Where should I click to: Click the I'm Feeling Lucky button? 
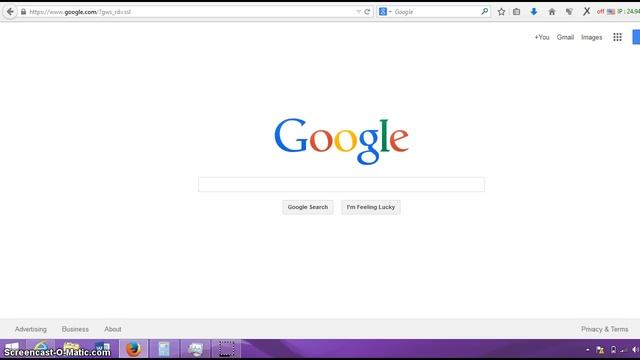pos(371,207)
